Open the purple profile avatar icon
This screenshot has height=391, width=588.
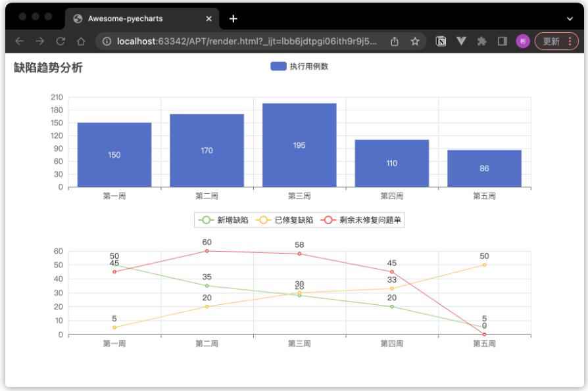pyautogui.click(x=522, y=41)
